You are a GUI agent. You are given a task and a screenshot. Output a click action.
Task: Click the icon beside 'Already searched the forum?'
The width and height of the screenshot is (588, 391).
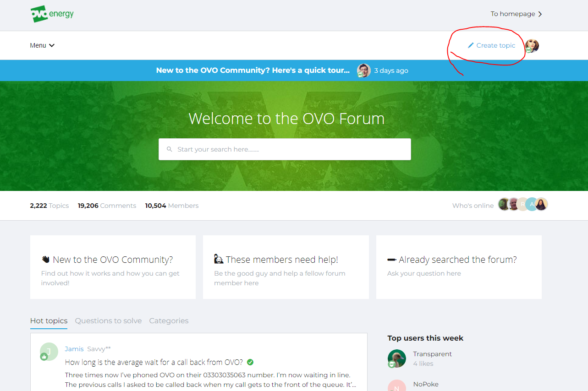coord(392,260)
